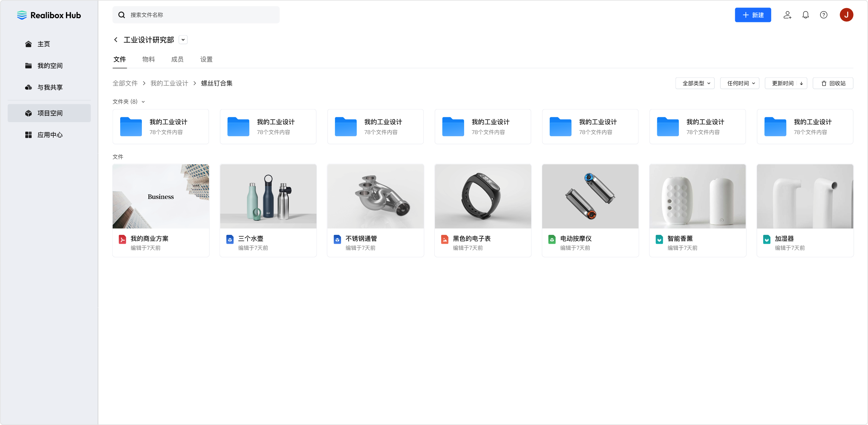Click the 加湿器 file name
This screenshot has width=868, height=425.
click(x=784, y=238)
